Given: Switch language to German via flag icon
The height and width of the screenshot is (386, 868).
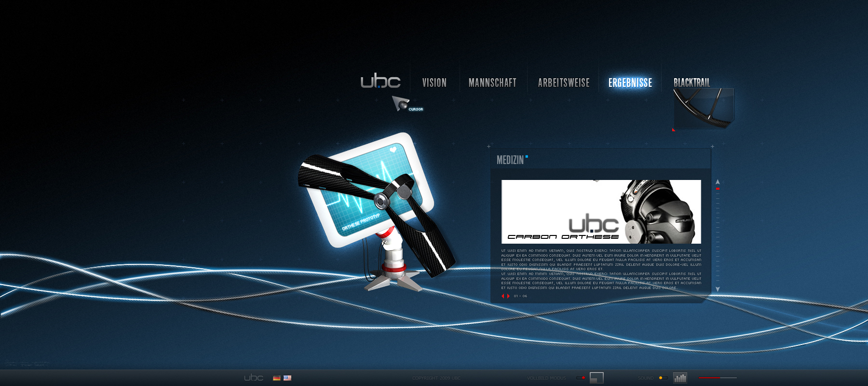Looking at the screenshot, I should pos(277,378).
